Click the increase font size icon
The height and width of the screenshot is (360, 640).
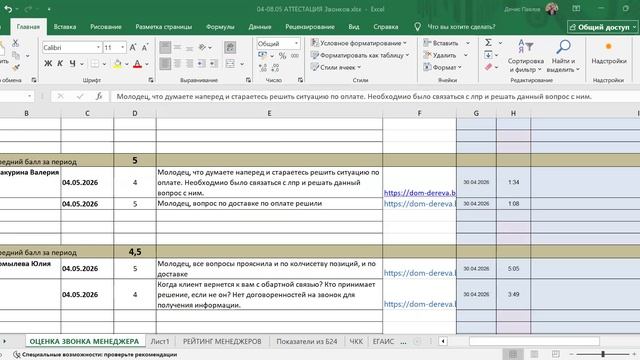point(133,48)
